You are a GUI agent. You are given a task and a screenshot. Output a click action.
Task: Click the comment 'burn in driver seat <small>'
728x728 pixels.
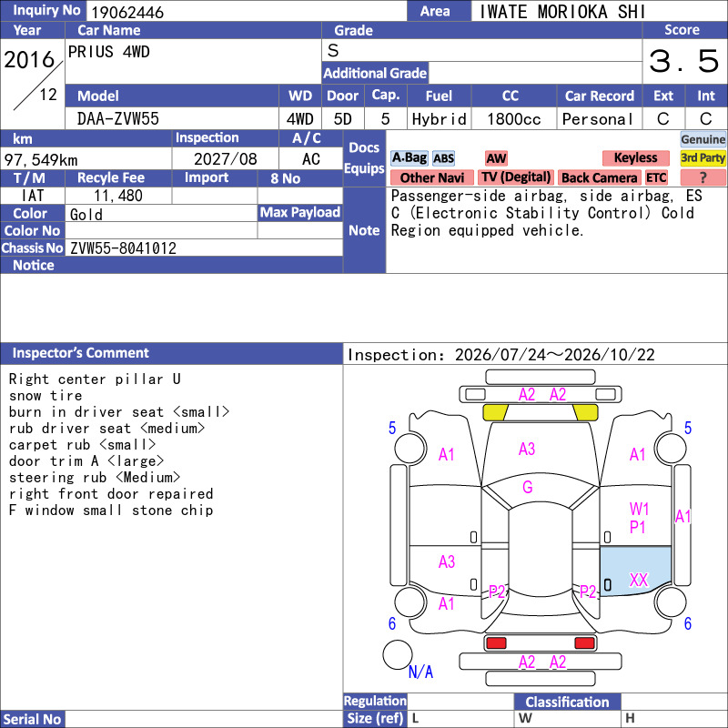tap(119, 412)
